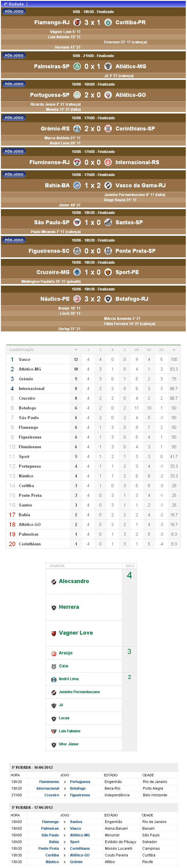
Task: Click the Palmeiras crest in the 0 x 1 match
Action: pos(77,66)
